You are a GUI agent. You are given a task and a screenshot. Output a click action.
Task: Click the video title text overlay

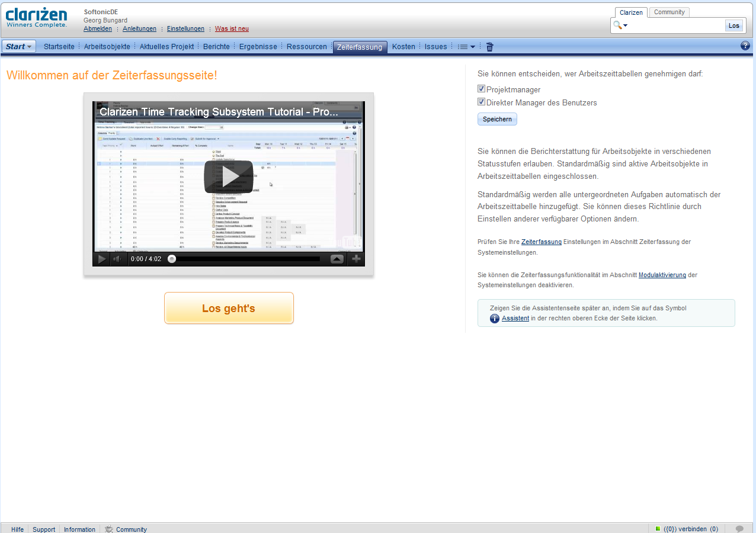[219, 111]
